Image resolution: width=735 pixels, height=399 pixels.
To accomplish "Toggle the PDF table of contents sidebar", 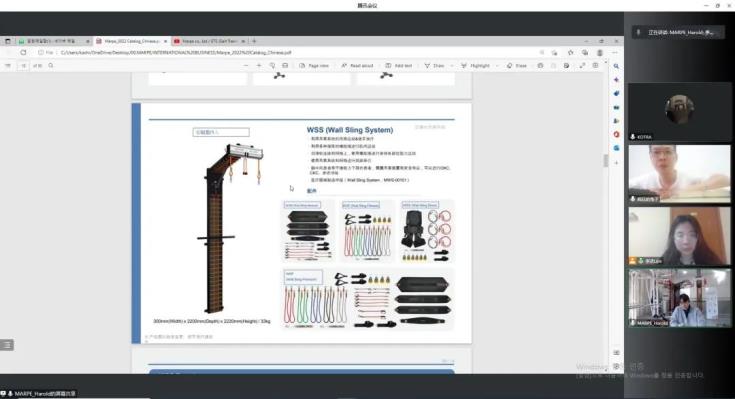I will coord(8,66).
